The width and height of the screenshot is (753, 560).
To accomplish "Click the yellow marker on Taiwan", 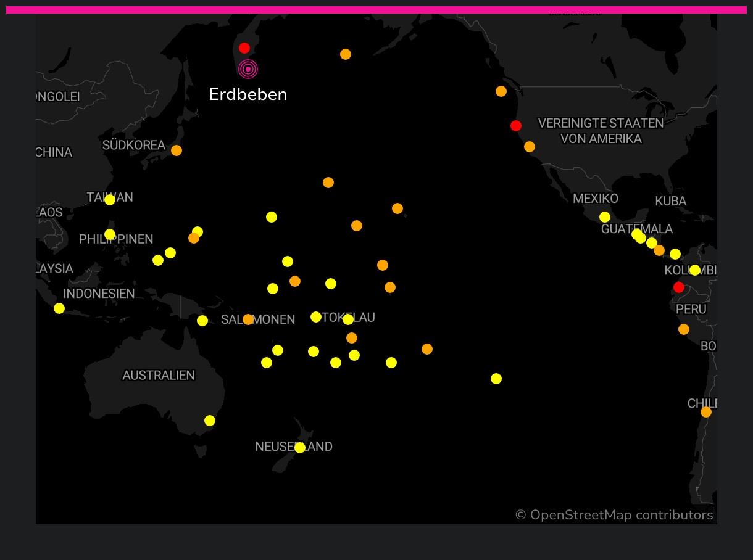I will coord(110,200).
